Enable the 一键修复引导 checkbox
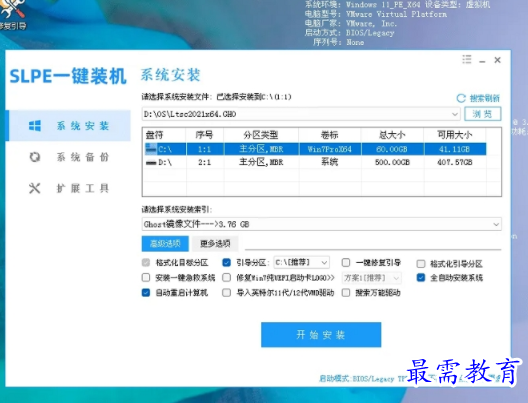 click(x=346, y=262)
